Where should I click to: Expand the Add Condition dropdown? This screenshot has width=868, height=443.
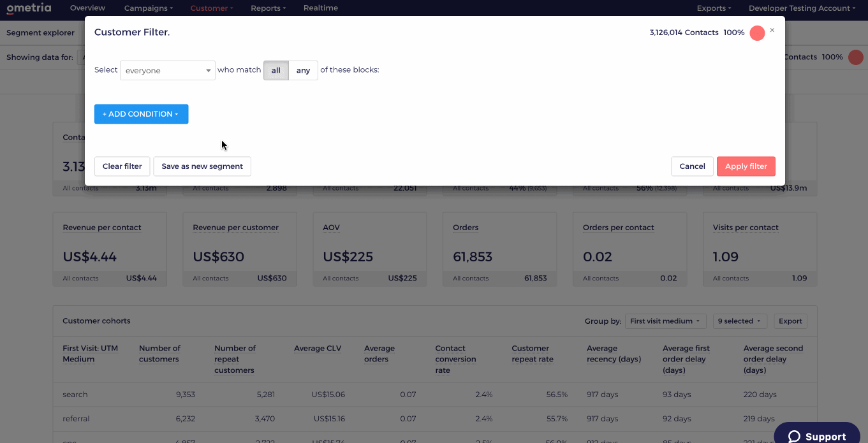[141, 114]
